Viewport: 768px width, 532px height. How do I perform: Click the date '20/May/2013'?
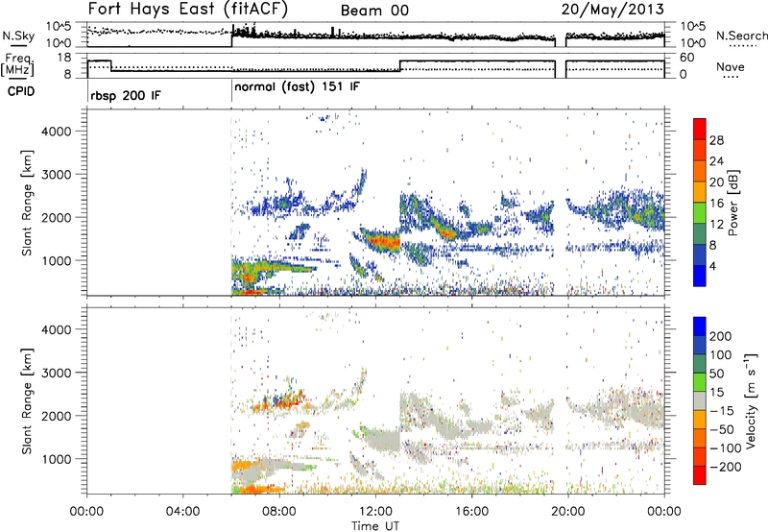click(x=612, y=10)
